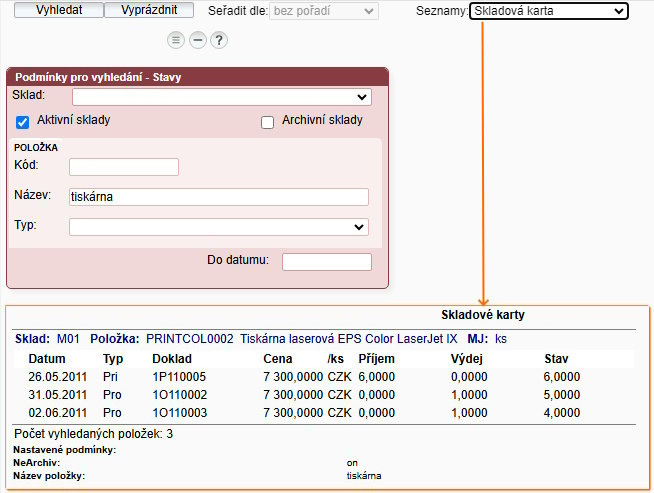The height and width of the screenshot is (493, 654).
Task: Open help with question mark icon
Action: click(x=219, y=40)
